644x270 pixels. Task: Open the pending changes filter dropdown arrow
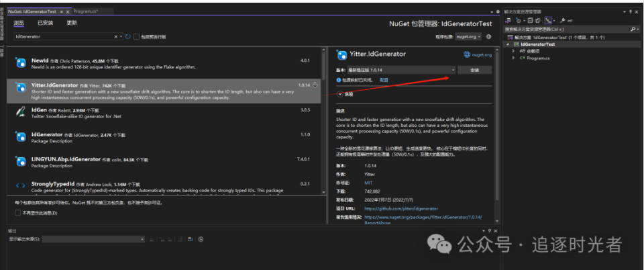point(524,20)
